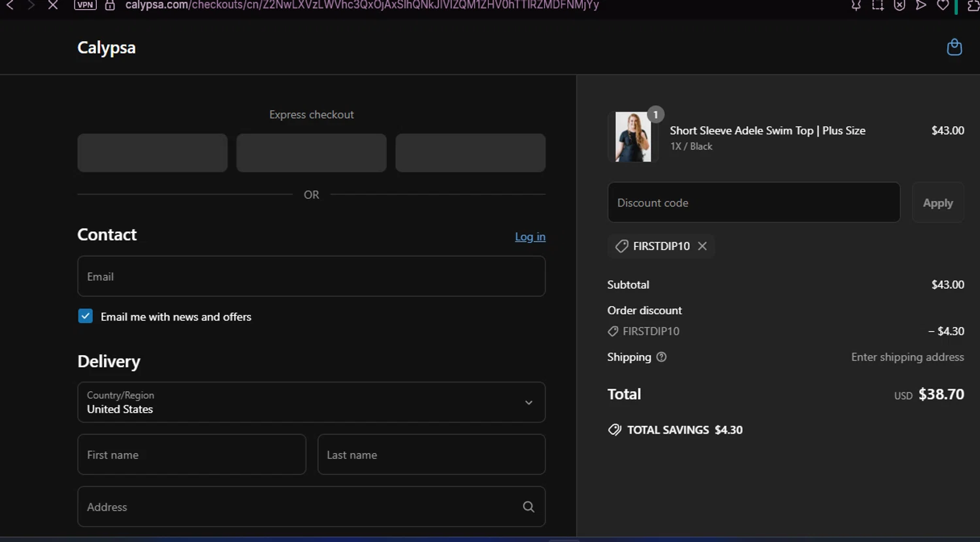Click the VPN badge in address bar
Screen dimensions: 980x542
tap(85, 5)
